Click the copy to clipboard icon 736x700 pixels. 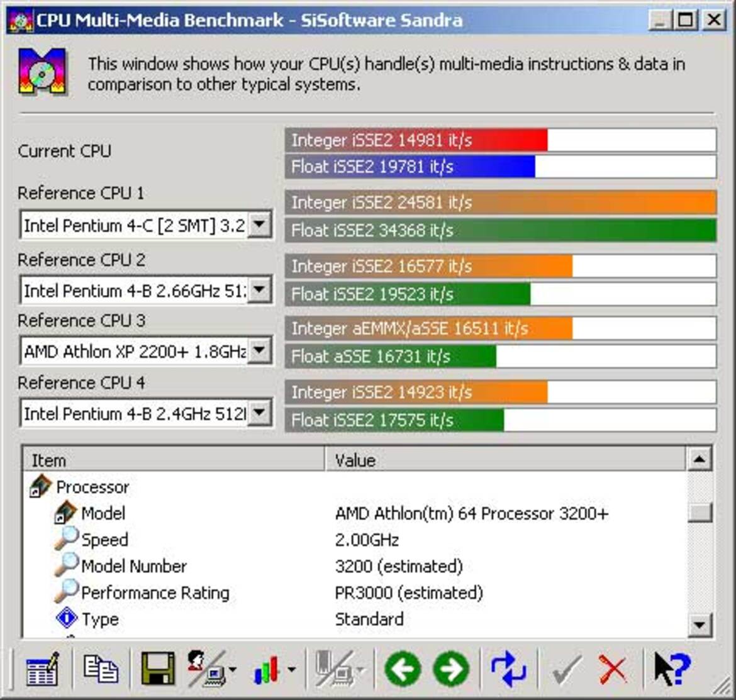101,669
